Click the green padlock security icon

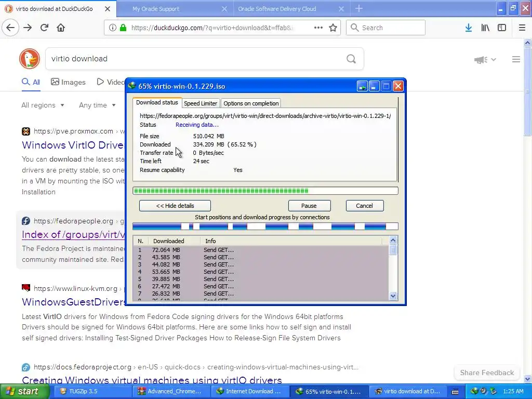click(x=123, y=28)
